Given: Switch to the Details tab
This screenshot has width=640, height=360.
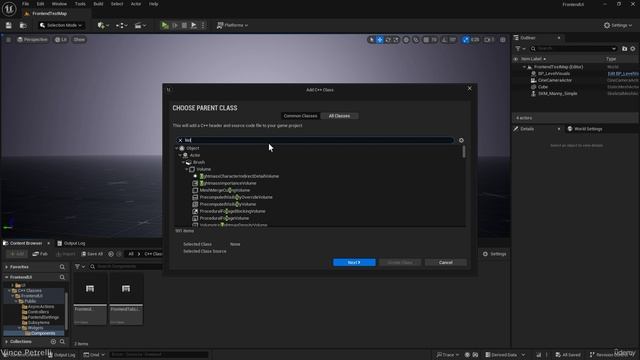Looking at the screenshot, I should (x=527, y=129).
